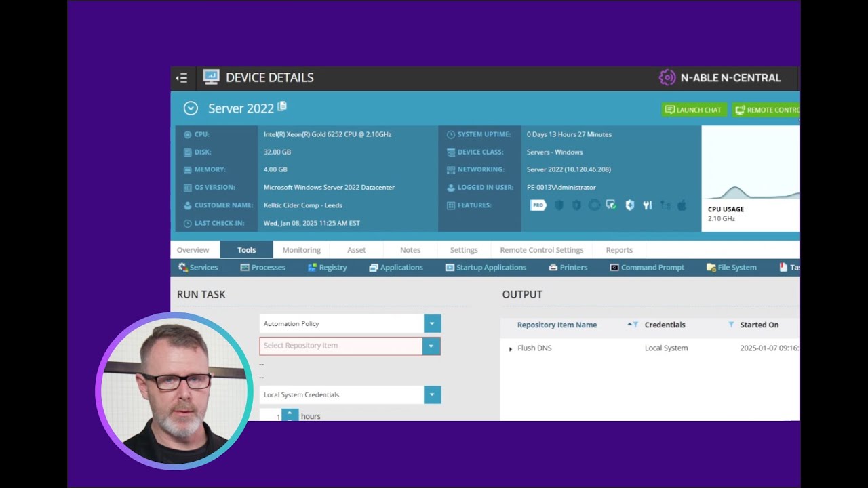Open the Command Prompt tool
Viewport: 868px width, 488px height.
(x=647, y=268)
